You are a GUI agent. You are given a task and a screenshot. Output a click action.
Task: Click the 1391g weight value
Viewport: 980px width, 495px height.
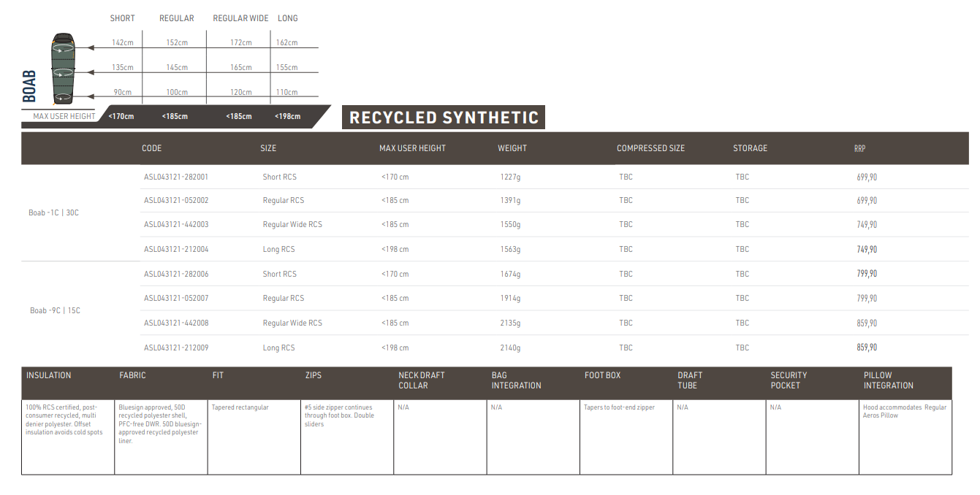coord(510,200)
